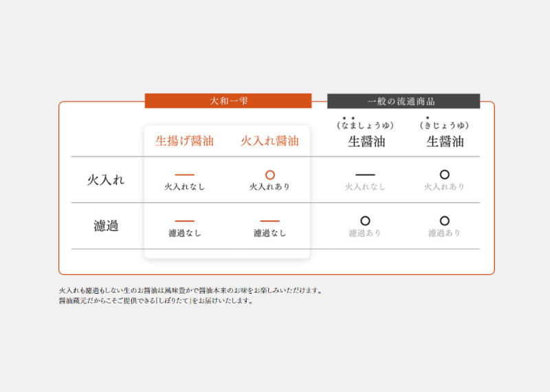Click the 生醤油 heading under なましょうゆ

tap(365, 141)
